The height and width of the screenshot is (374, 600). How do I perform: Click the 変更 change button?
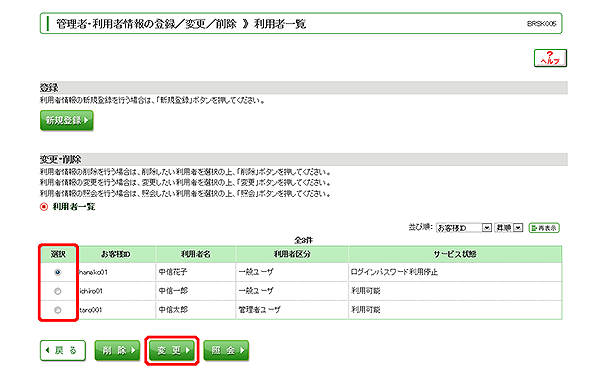pos(172,351)
